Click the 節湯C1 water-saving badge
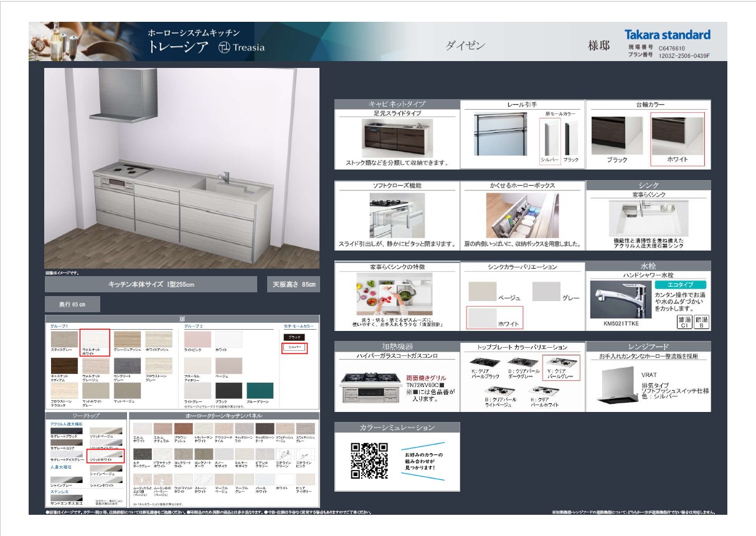This screenshot has width=756, height=536. [x=684, y=322]
